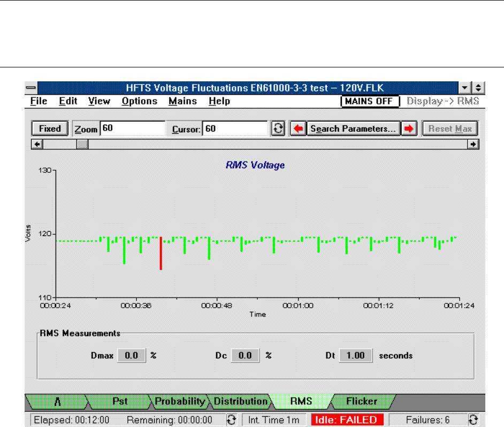
Task: Toggle the Fixed scale button
Action: point(50,129)
